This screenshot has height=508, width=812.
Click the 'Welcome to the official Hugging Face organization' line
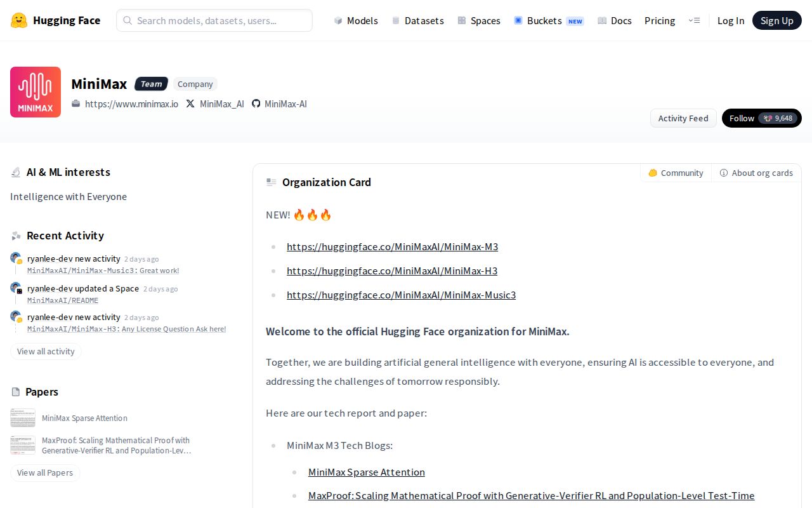point(417,331)
